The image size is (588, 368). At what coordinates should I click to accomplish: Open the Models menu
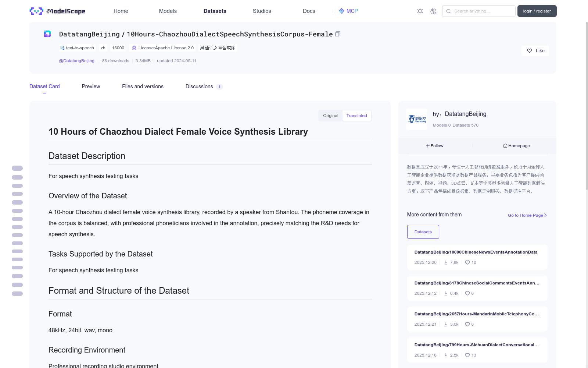[168, 11]
